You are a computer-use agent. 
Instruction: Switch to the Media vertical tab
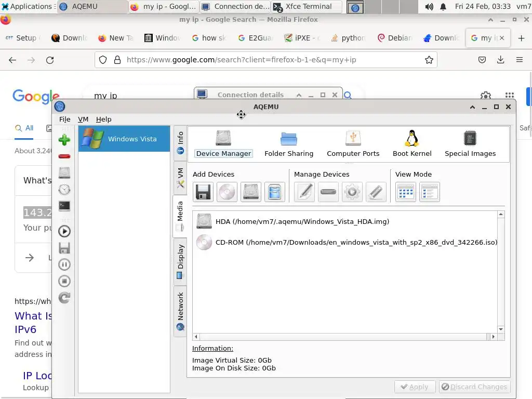[180, 216]
